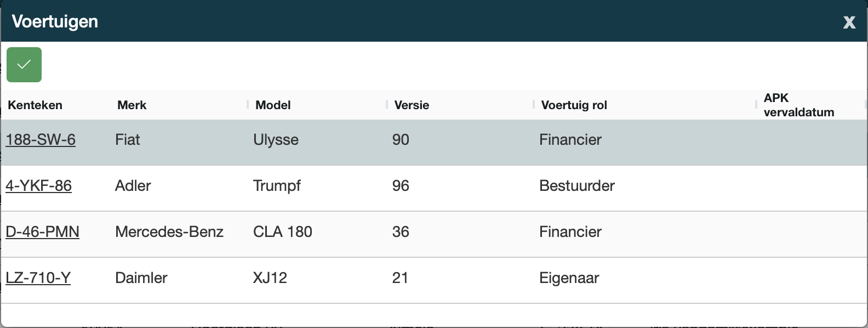
Task: Click the Financier cell in Mercedes-Benz row
Action: click(x=570, y=232)
